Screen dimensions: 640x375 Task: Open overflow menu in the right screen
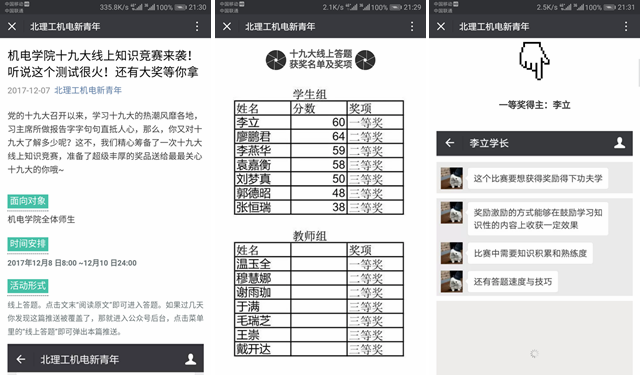click(x=626, y=27)
